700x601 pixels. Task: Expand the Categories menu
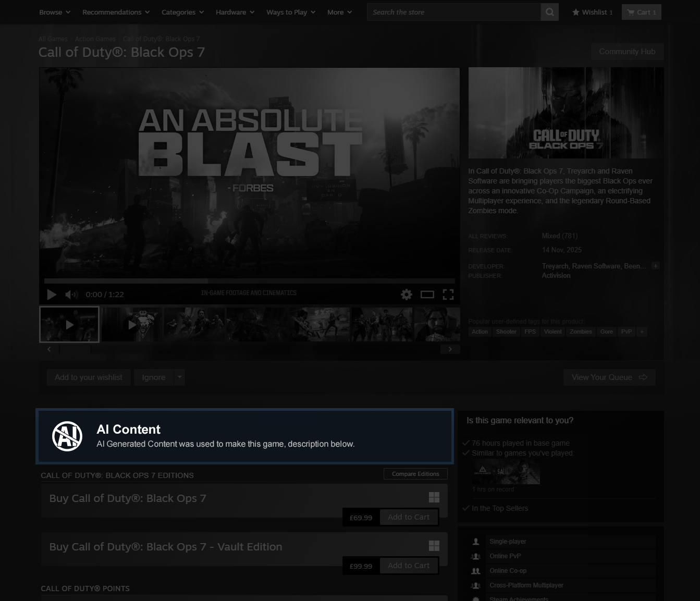tap(182, 12)
